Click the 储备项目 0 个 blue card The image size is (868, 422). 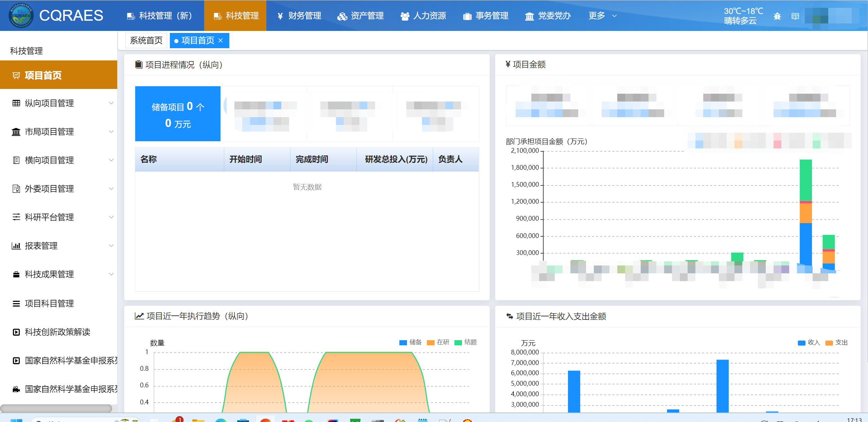pos(178,114)
